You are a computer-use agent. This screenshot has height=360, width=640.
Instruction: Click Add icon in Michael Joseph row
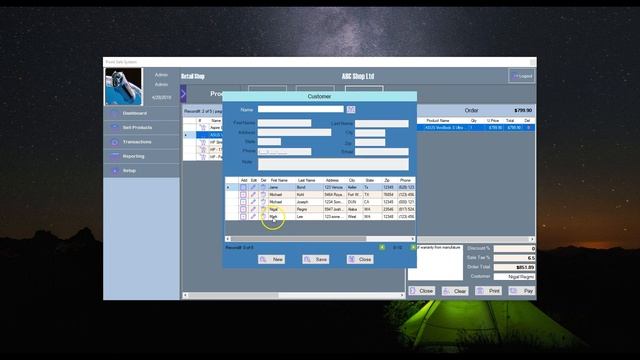(x=243, y=202)
